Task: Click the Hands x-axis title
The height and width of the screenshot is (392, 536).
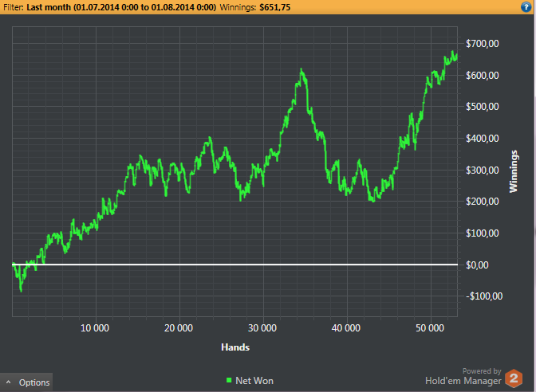Action: point(235,347)
